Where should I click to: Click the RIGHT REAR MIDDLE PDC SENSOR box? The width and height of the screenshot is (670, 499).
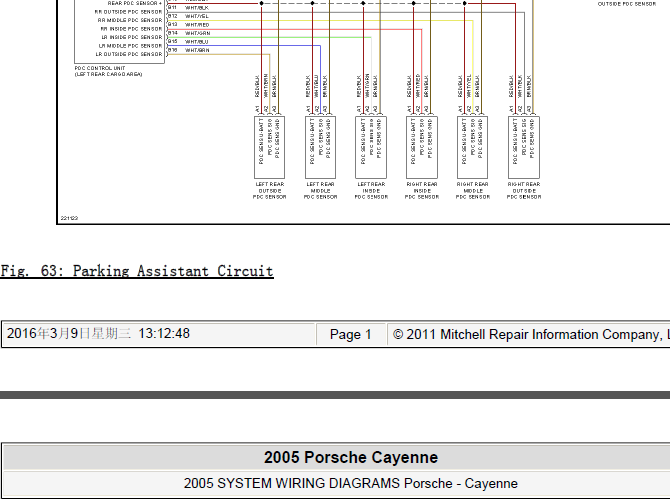[473, 147]
